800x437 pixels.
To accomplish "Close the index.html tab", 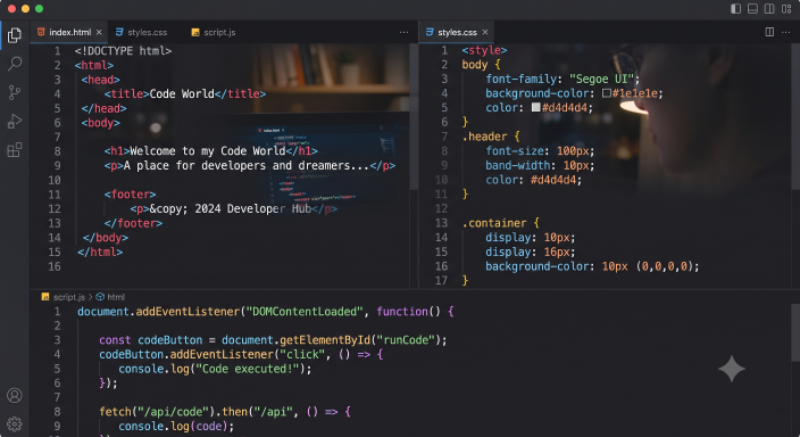I will (x=99, y=32).
